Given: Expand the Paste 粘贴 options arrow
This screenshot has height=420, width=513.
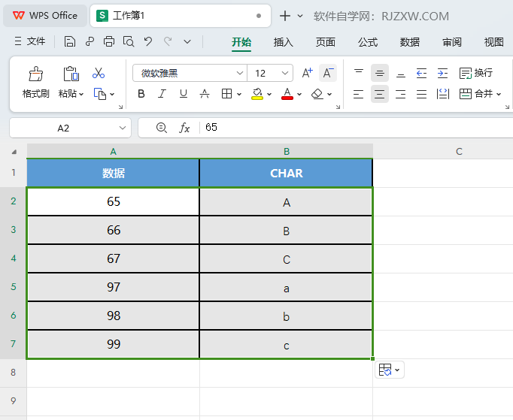Looking at the screenshot, I should tap(81, 95).
